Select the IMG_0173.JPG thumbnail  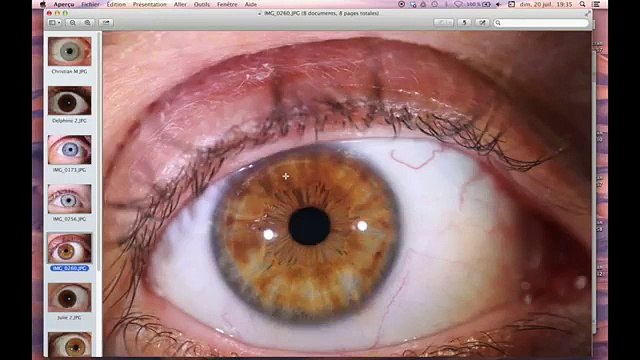(x=69, y=150)
